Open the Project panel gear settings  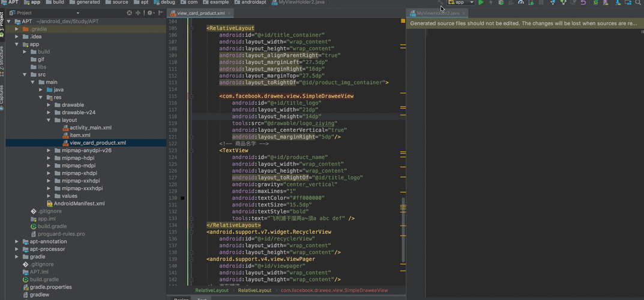coord(150,13)
